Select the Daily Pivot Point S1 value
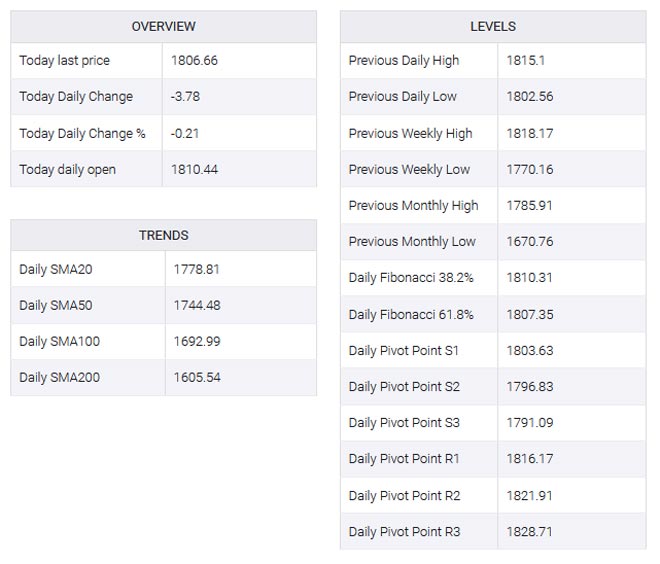The image size is (660, 564). coord(529,351)
